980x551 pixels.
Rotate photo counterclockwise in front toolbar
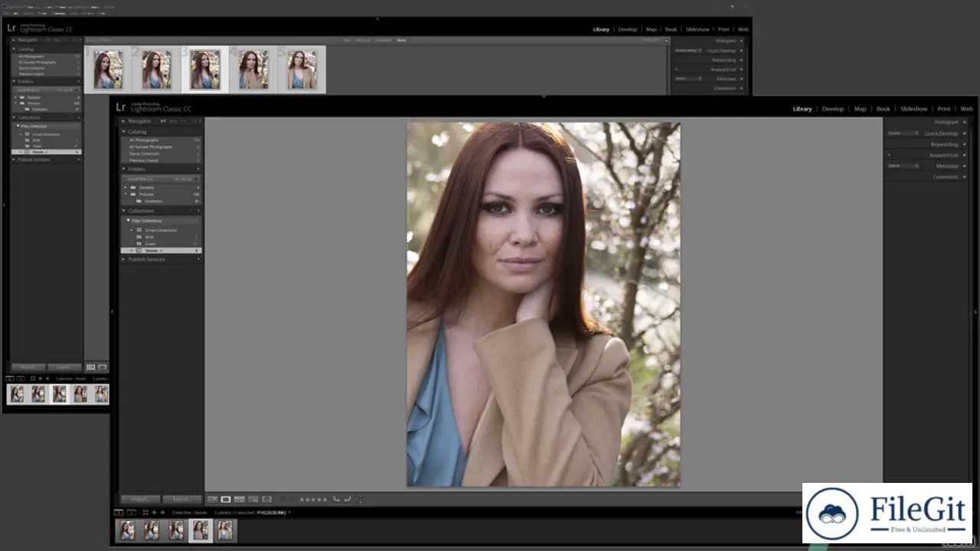point(336,499)
